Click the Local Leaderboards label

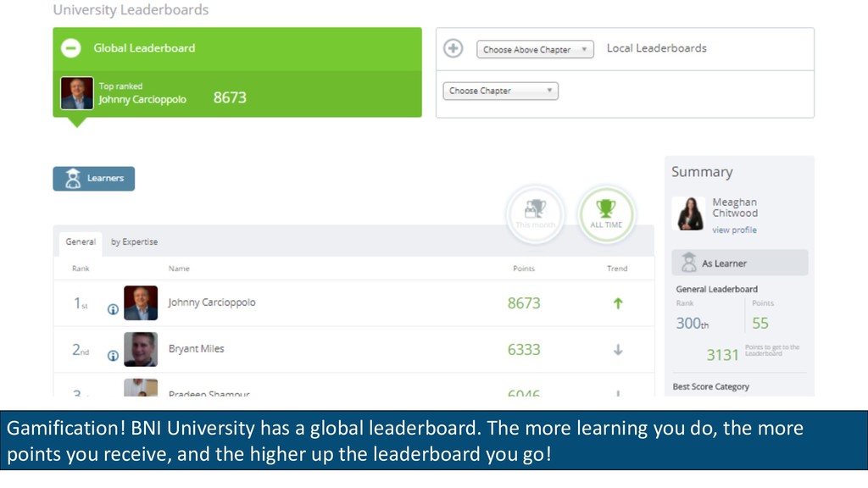pyautogui.click(x=657, y=48)
